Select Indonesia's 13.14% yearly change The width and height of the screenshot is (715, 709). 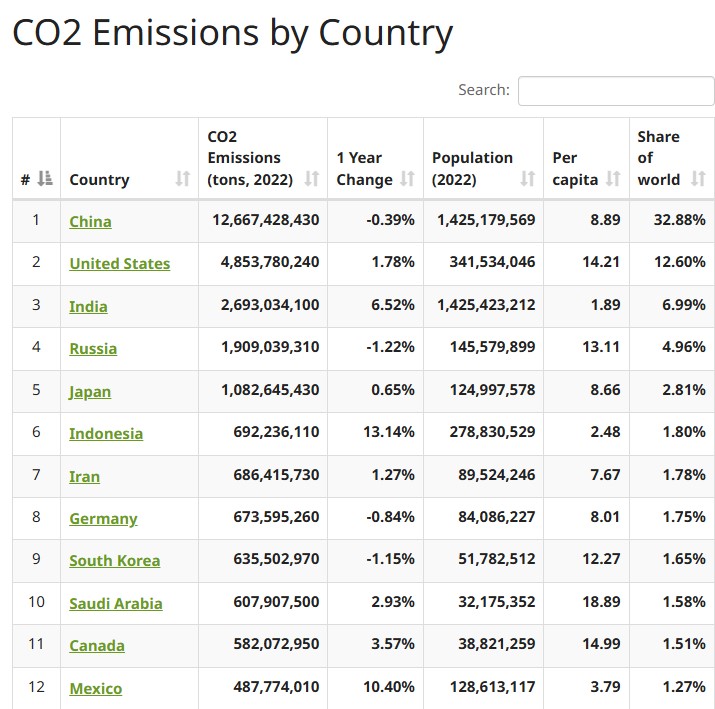click(x=389, y=432)
